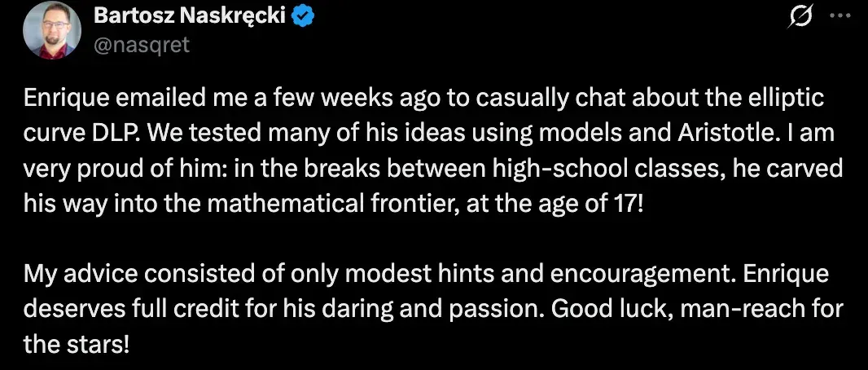Click the word "elliptic" in the tweet

[788, 99]
